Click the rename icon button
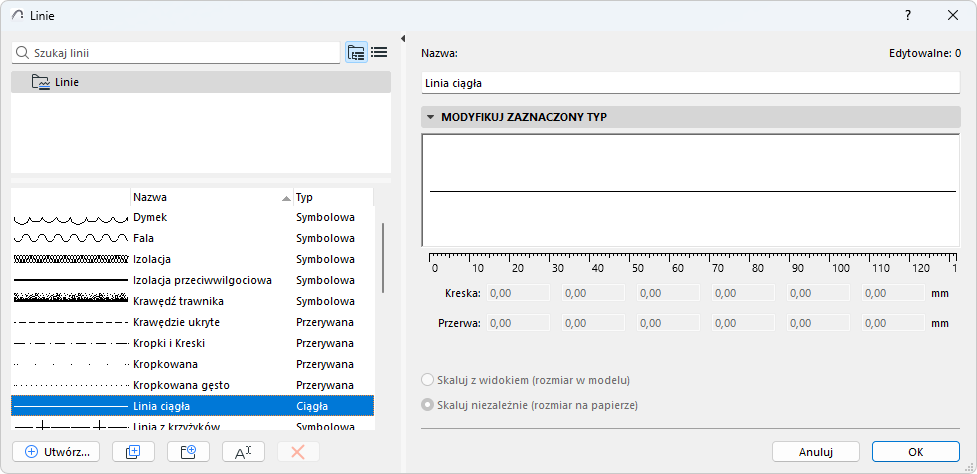This screenshot has width=977, height=474. tap(243, 452)
